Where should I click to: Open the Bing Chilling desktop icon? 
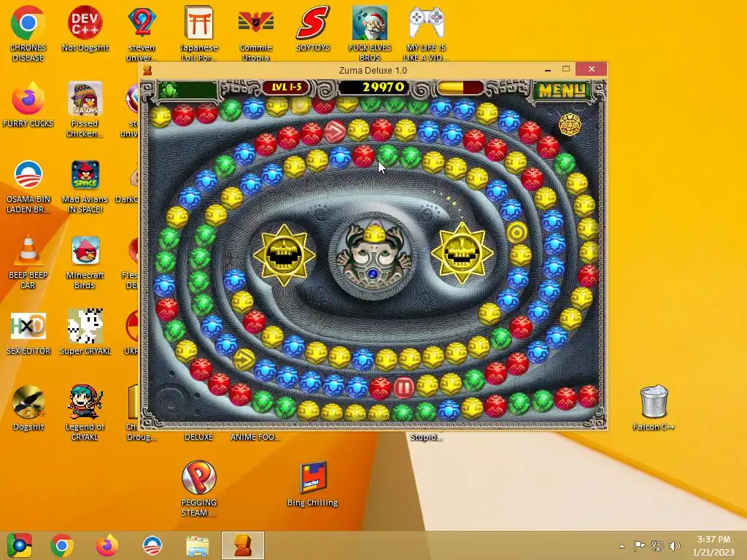click(x=312, y=483)
